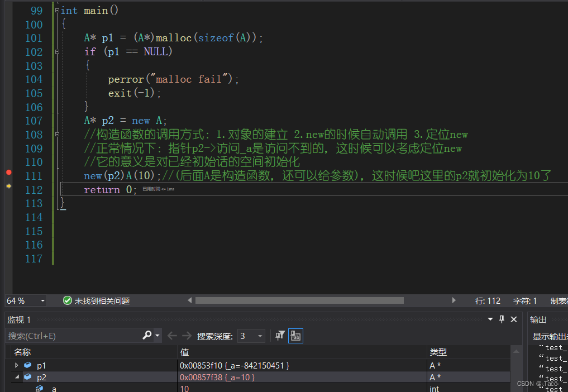Screen dimensions: 568x392
Task: Click the red breakpoint on line 111
Action: tap(9, 173)
